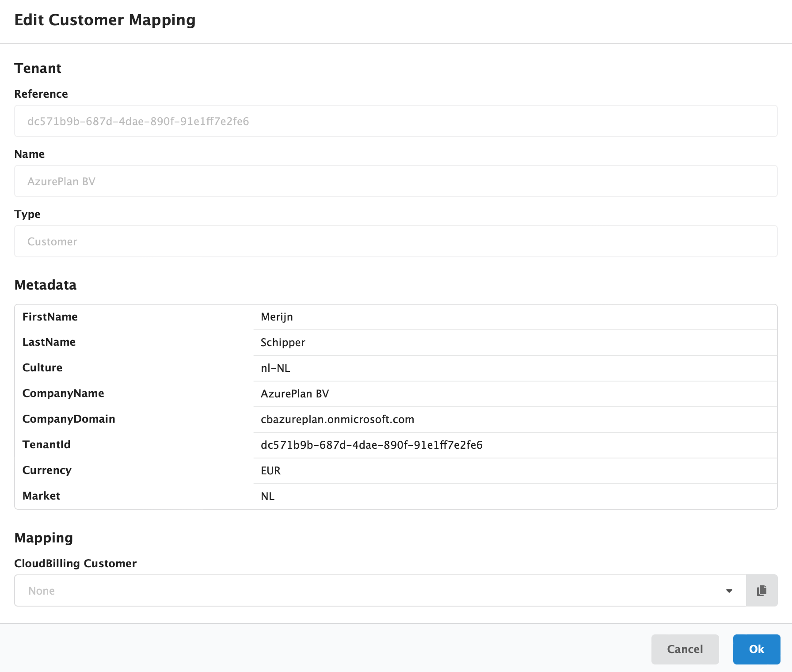Click the Currency row showing EUR
Viewport: 792px width, 672px height.
tap(270, 470)
